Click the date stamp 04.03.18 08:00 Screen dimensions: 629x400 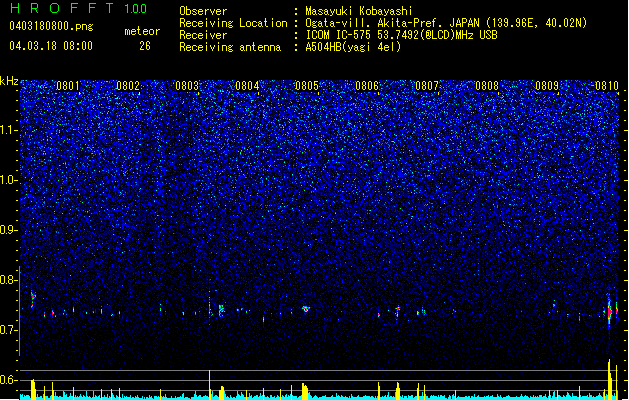(x=51, y=46)
